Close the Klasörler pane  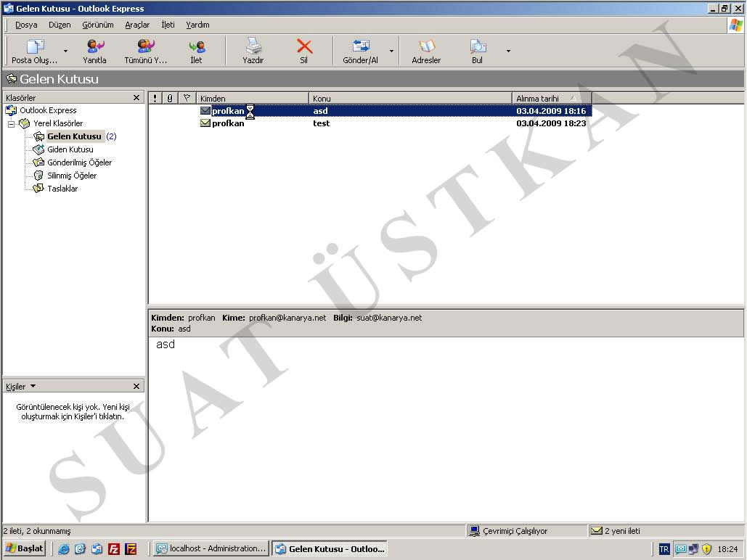[136, 98]
